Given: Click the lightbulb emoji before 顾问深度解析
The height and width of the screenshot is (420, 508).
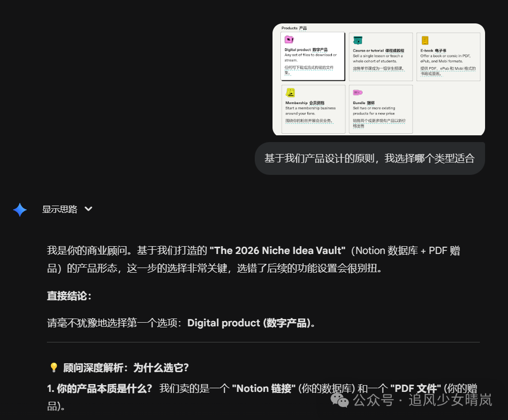Looking at the screenshot, I should (54, 367).
